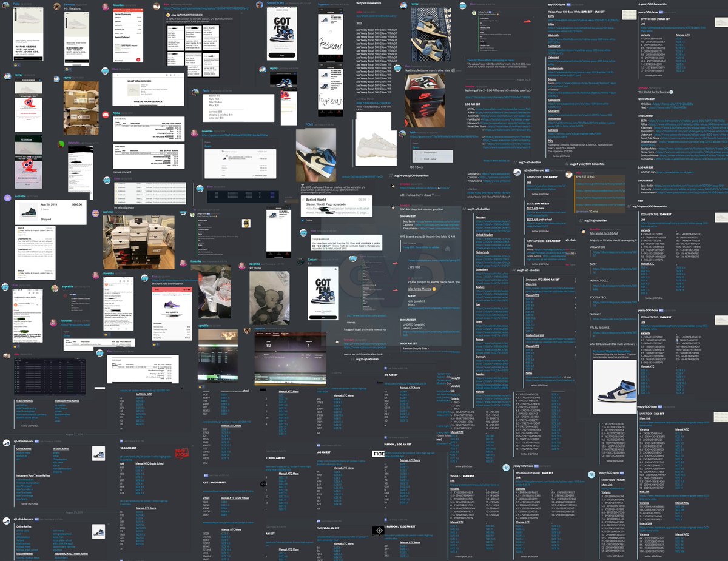
Task: Open Basket World payment notification image
Action: pyautogui.click(x=336, y=205)
